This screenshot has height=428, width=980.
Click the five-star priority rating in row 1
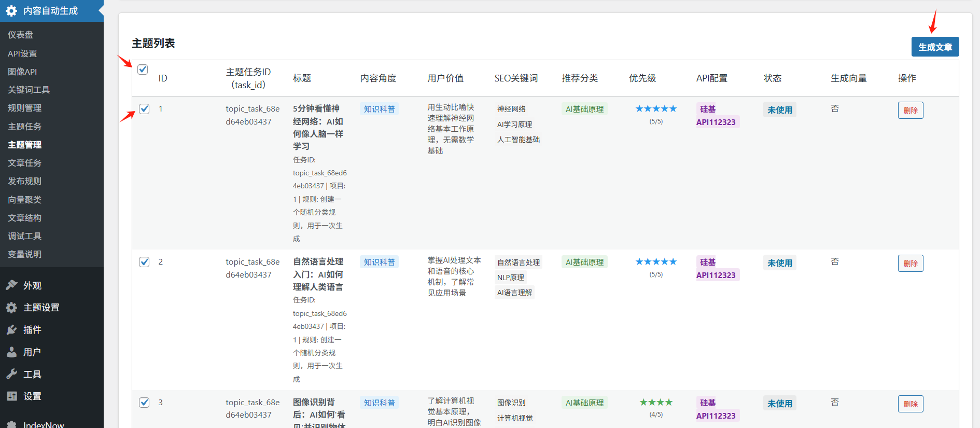coord(656,109)
